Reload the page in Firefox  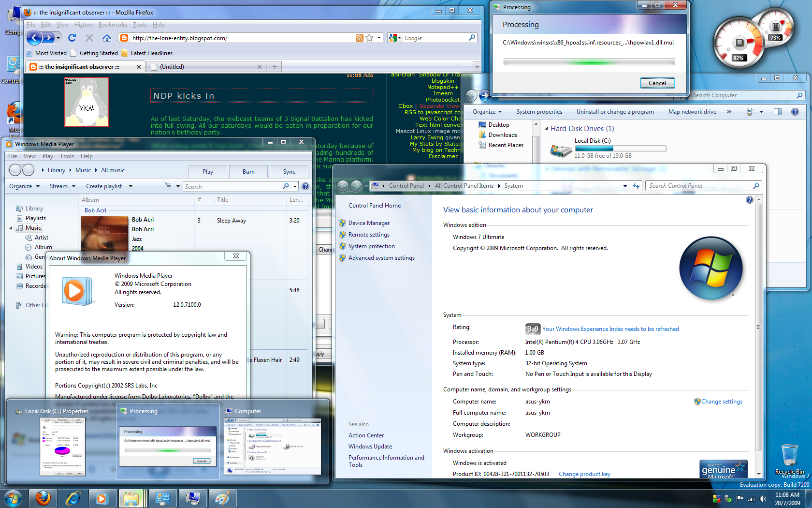[72, 38]
